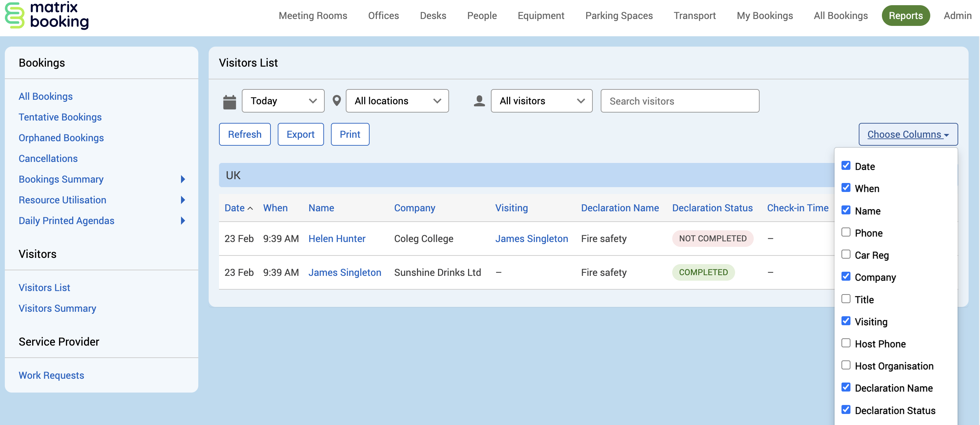The image size is (980, 425).
Task: Collapse the Choose Columns dropdown
Action: [908, 134]
